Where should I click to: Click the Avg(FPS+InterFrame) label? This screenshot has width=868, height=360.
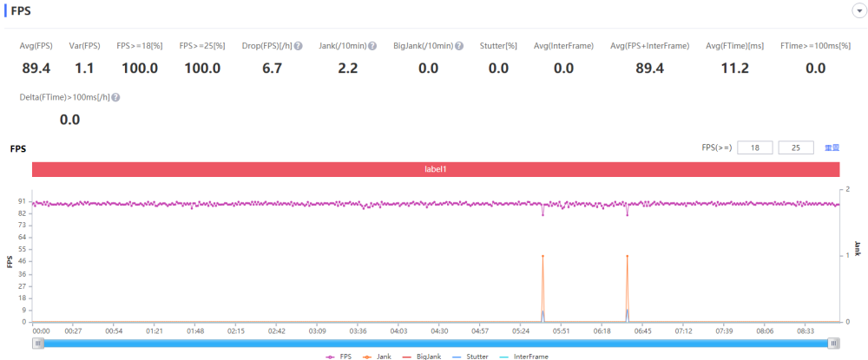(649, 46)
